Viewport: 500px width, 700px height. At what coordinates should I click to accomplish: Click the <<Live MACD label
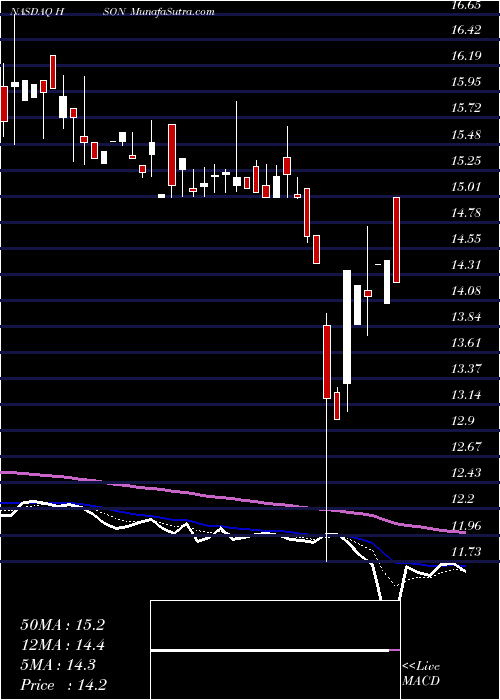(421, 675)
